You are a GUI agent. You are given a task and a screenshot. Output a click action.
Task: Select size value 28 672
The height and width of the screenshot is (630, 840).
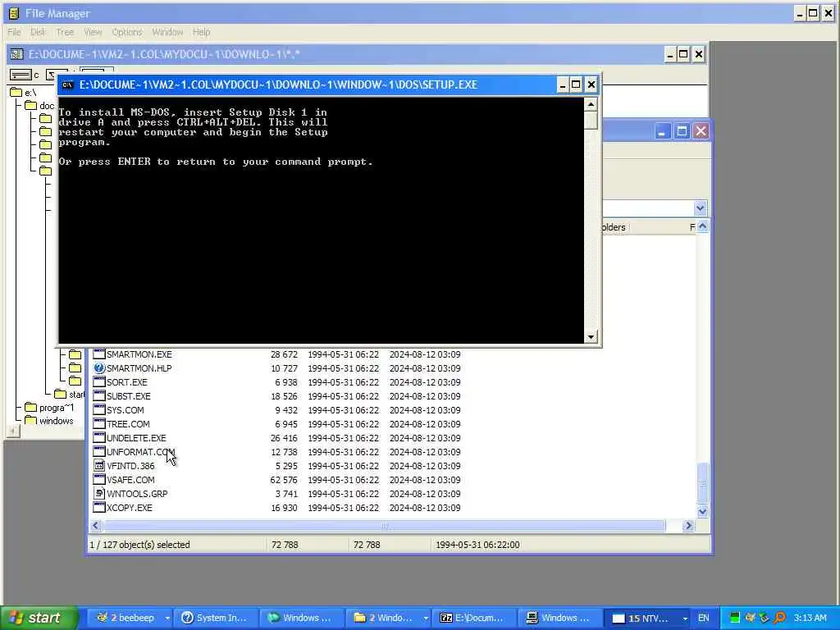coord(283,354)
